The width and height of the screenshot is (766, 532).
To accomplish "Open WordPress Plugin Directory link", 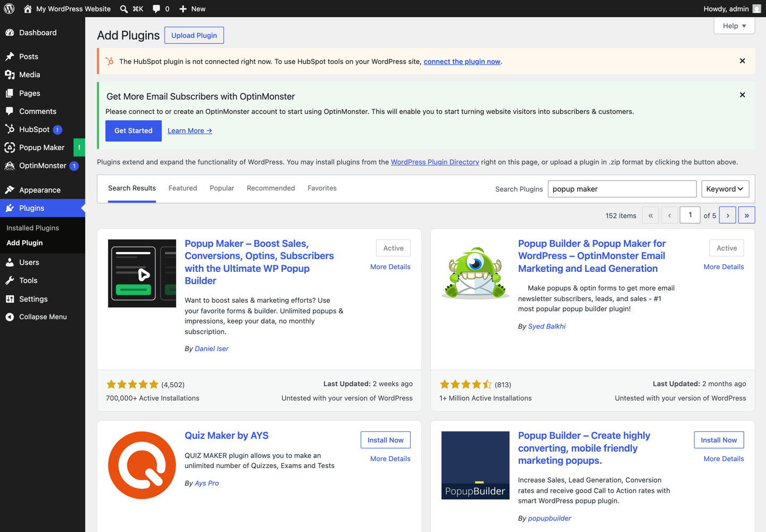I will 435,162.
